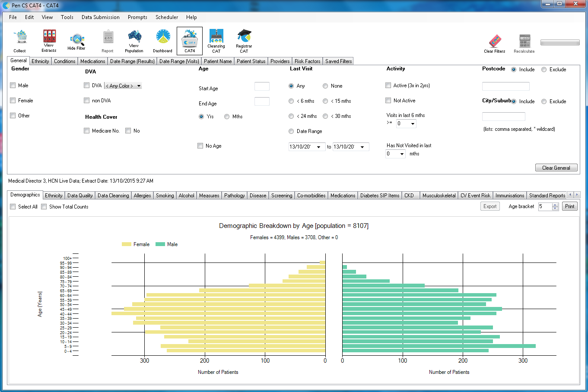Check the No Age checkbox
The image size is (588, 392).
click(x=200, y=146)
